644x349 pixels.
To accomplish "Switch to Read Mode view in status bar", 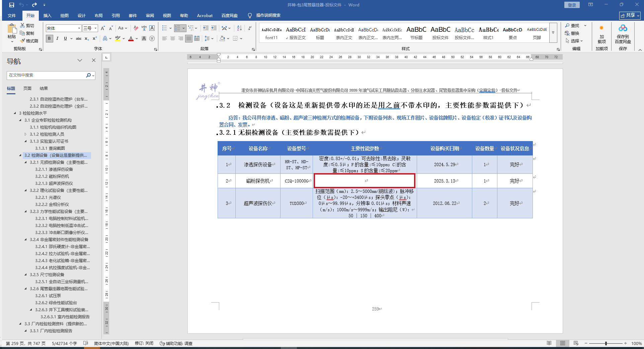I will (x=549, y=343).
